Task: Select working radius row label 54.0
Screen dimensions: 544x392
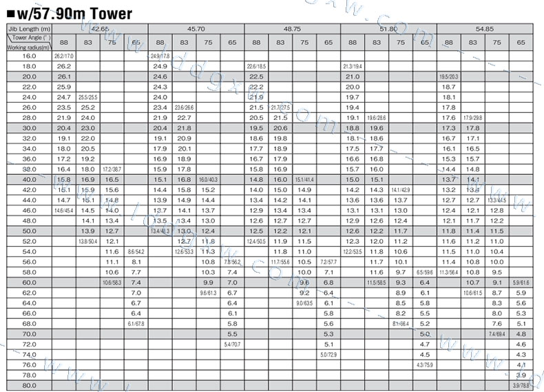Action: point(29,251)
